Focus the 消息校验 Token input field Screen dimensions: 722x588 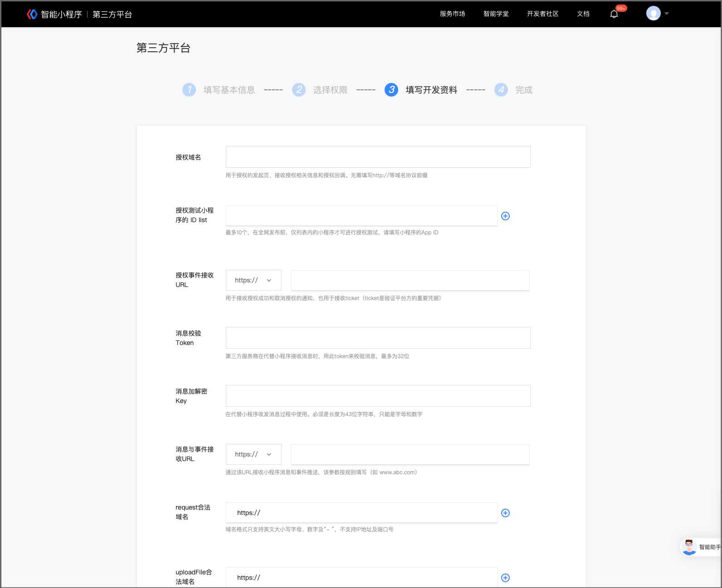[378, 338]
